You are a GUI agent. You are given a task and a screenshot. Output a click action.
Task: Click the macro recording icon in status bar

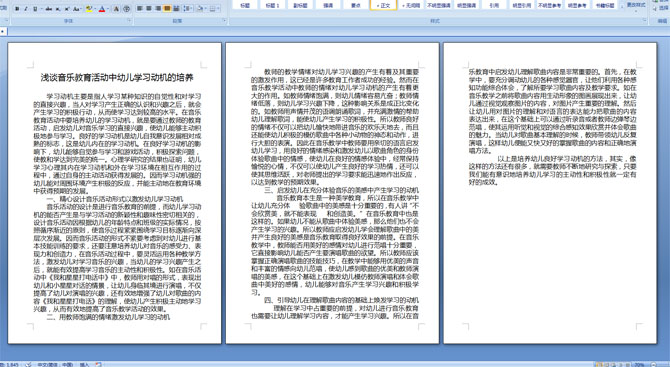tap(98, 364)
